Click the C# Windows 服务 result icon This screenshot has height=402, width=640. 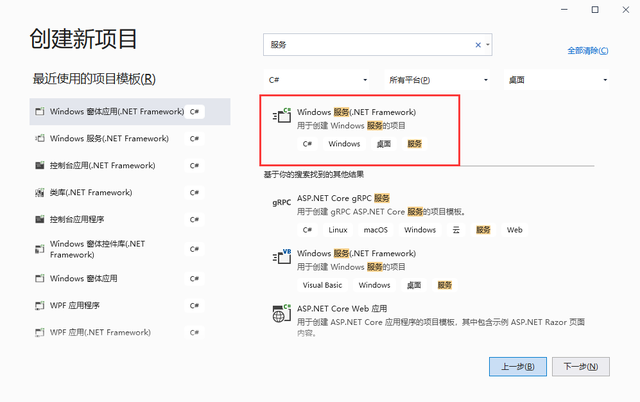tap(282, 116)
